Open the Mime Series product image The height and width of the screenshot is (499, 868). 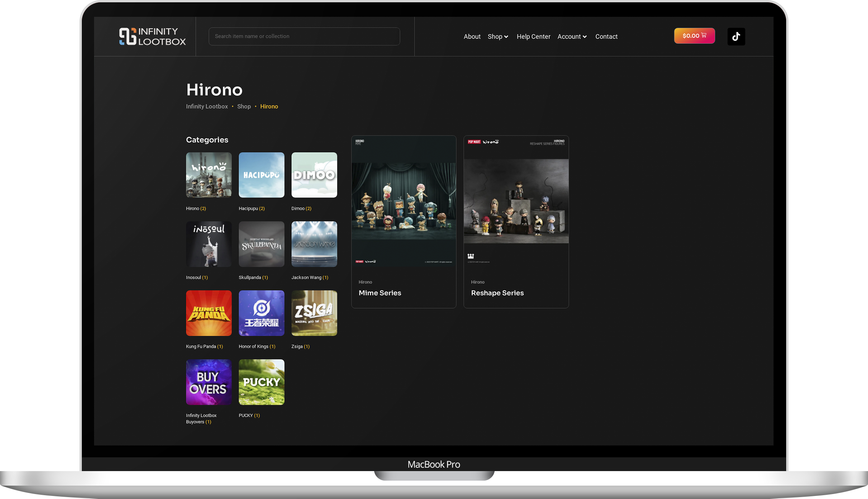pyautogui.click(x=404, y=201)
